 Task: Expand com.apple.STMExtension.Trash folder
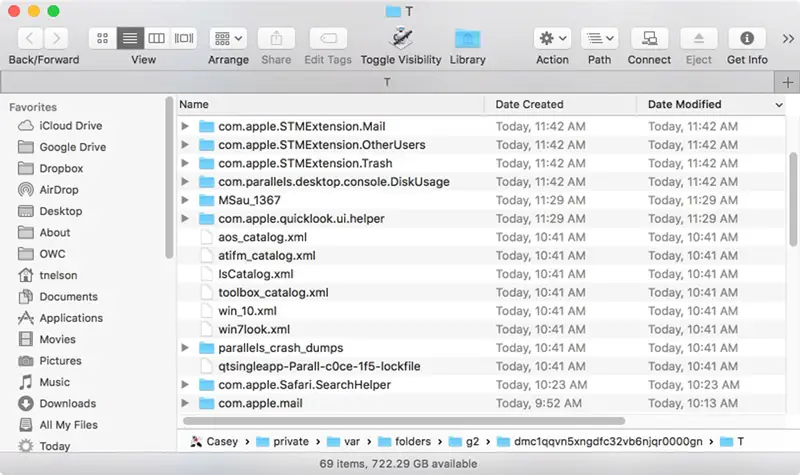185,163
